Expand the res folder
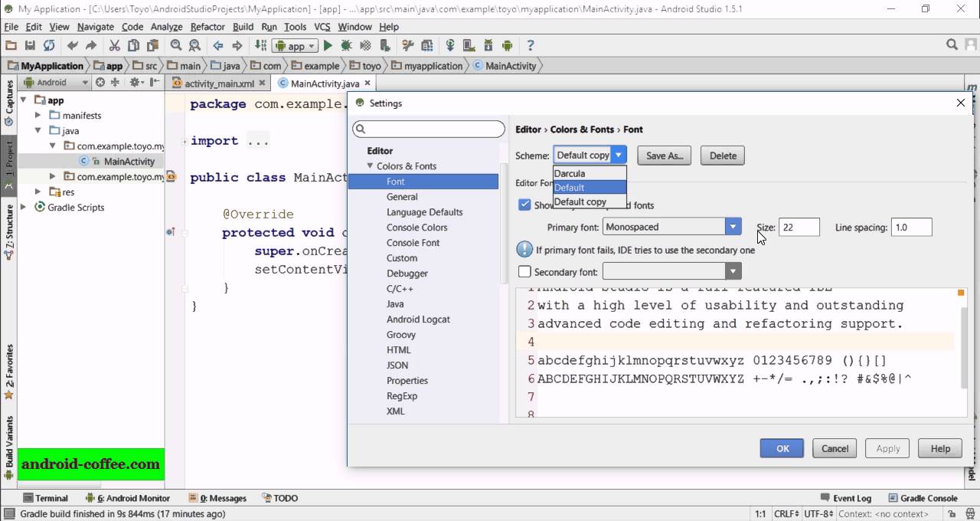Screen dimensions: 980x521 38,192
